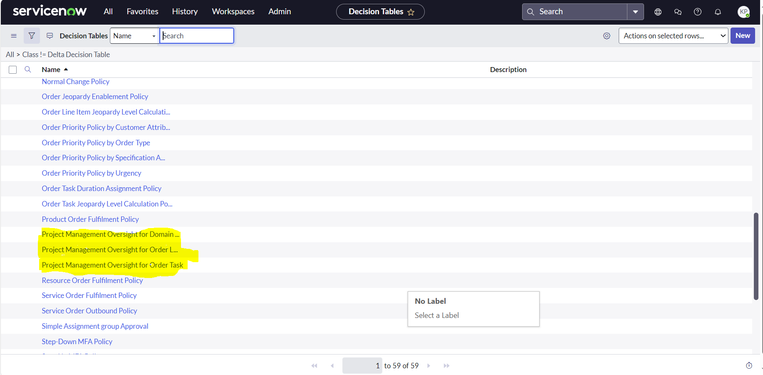Click the New button
This screenshot has width=763, height=375.
(743, 36)
